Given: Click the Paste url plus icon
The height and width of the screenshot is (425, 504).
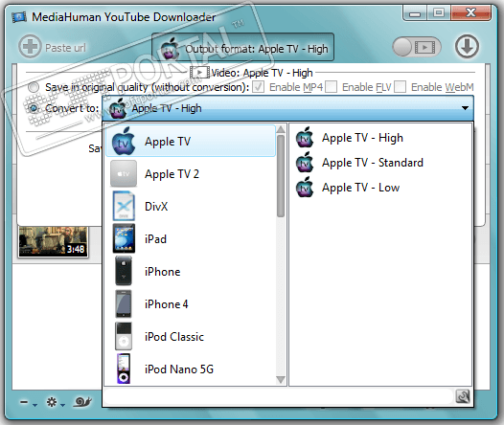Looking at the screenshot, I should click(x=30, y=47).
